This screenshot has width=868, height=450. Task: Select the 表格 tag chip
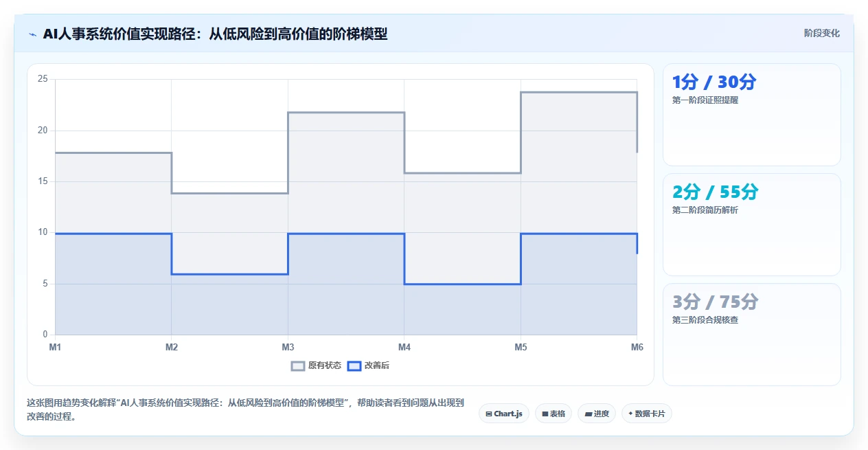tap(553, 414)
